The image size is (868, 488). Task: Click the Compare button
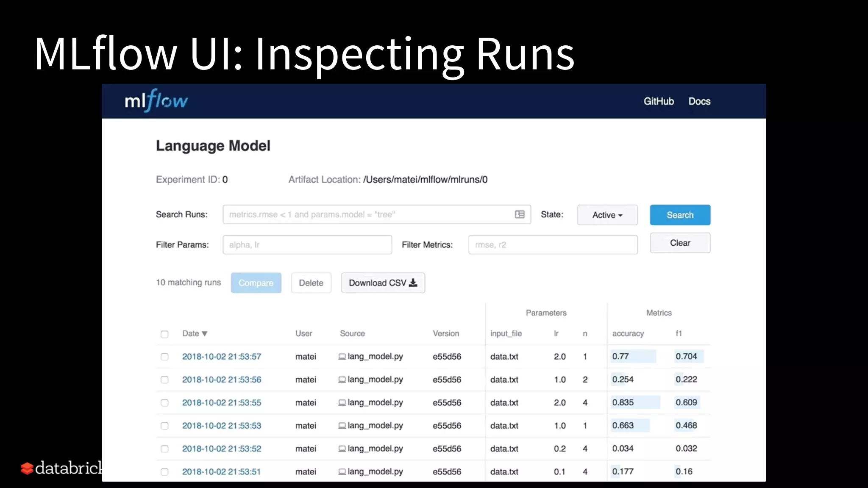click(256, 283)
